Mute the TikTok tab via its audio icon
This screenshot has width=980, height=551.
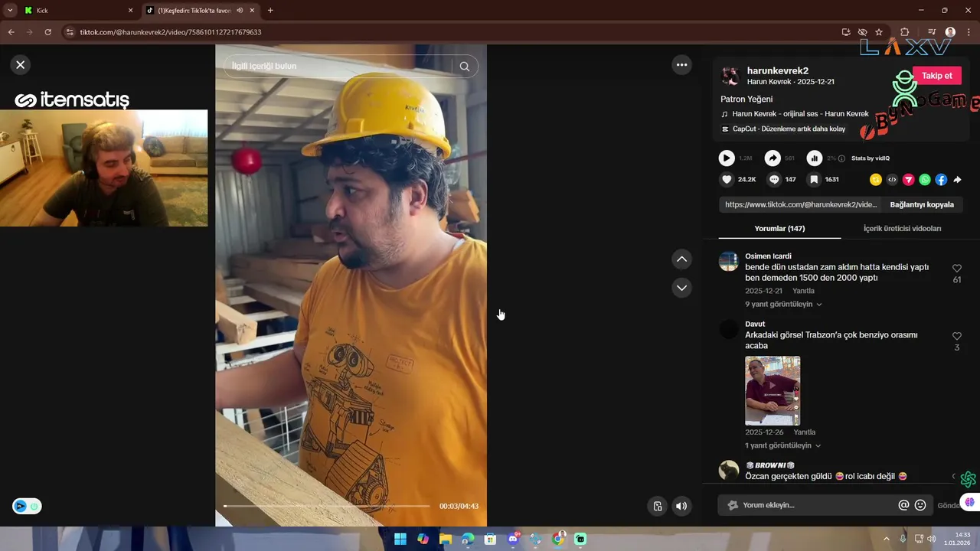[240, 11]
